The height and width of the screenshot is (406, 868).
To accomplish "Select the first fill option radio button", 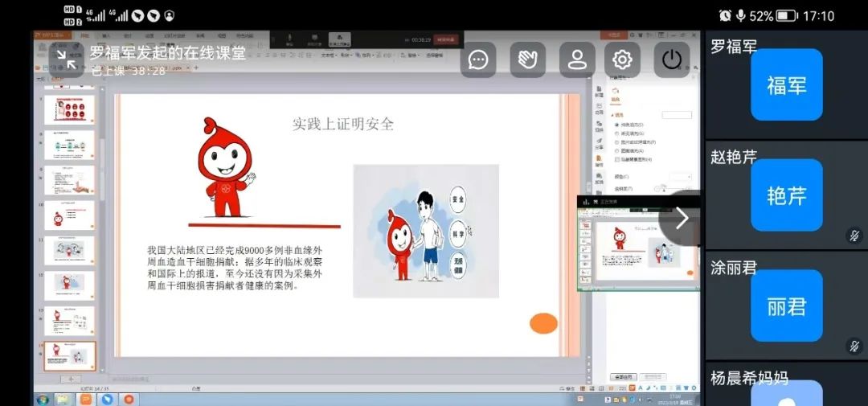I will click(616, 125).
